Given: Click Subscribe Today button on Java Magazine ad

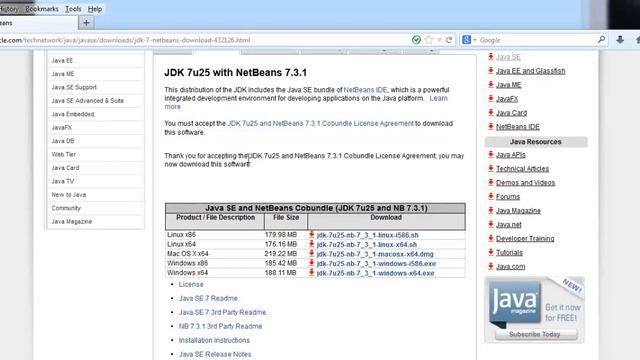Looking at the screenshot, I should [536, 334].
